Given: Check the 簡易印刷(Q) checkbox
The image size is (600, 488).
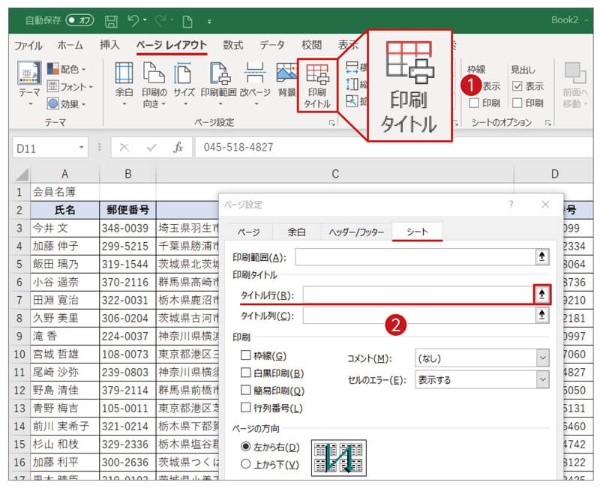Looking at the screenshot, I should 246,390.
